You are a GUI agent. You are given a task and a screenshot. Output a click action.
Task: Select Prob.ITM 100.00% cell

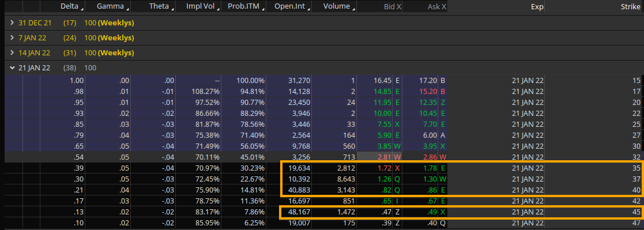pos(250,81)
